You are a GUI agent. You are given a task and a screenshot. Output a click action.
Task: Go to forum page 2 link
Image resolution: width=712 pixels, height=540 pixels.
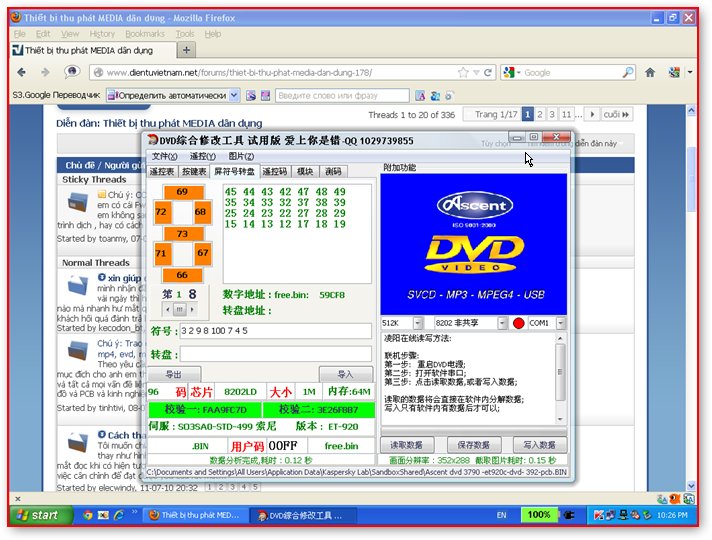[540, 114]
